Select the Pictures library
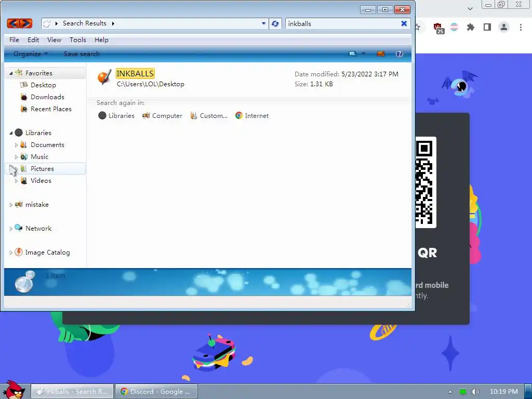The height and width of the screenshot is (399, 532). [42, 169]
